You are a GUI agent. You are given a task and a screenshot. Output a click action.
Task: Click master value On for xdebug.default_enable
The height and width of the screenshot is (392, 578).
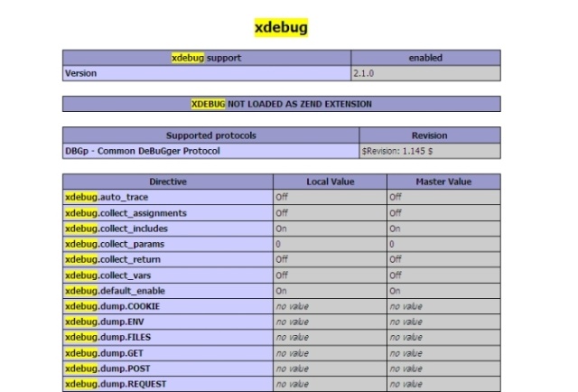[x=443, y=291]
